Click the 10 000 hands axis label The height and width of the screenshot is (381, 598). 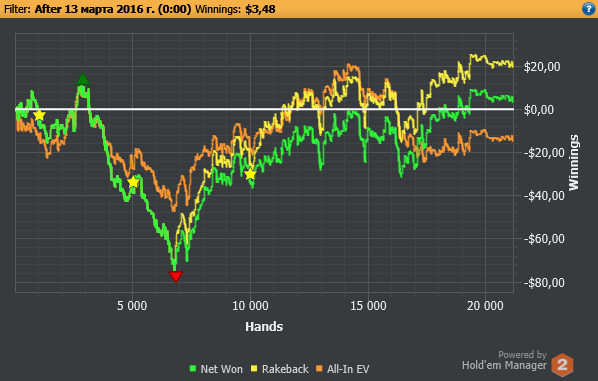coord(250,305)
